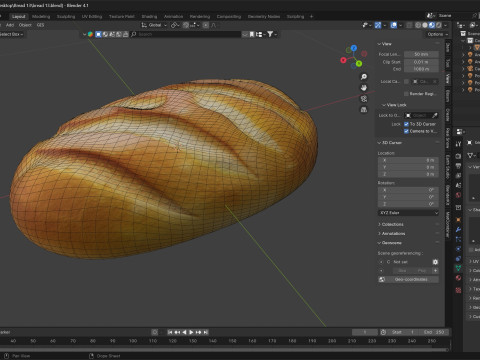Open the Tool properties tab icon

[x=458, y=144]
